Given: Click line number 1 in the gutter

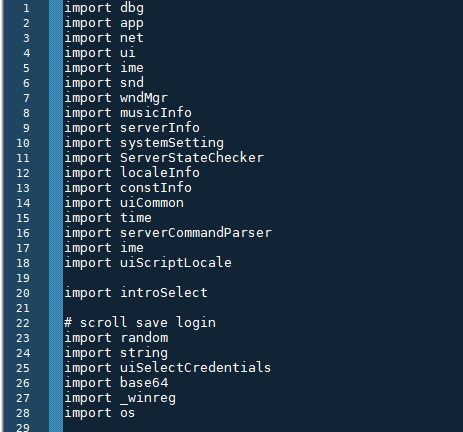Looking at the screenshot, I should (x=26, y=8).
